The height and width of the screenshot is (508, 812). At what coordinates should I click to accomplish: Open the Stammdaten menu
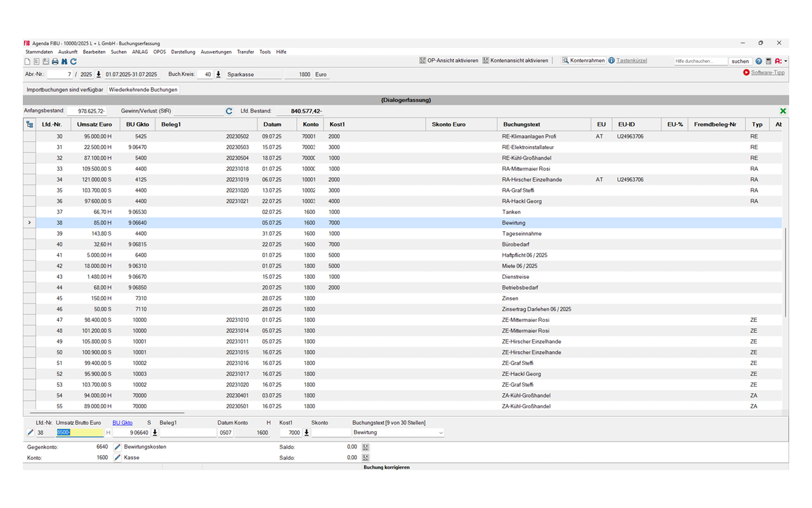(39, 52)
